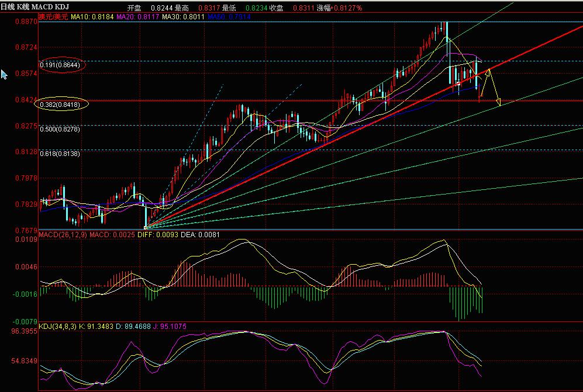Click the 最高 value 0.8317
The width and height of the screenshot is (583, 392).
208,8
